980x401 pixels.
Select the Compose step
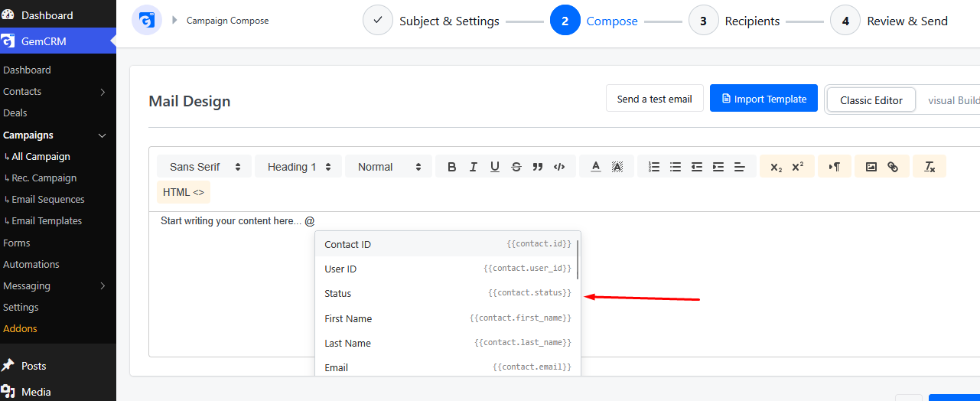[594, 21]
